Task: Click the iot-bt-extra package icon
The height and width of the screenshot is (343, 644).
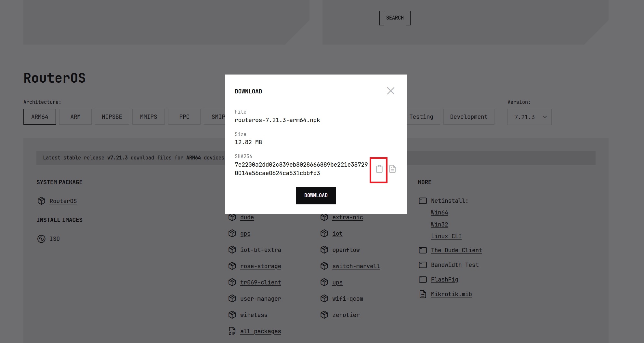Action: [x=232, y=250]
